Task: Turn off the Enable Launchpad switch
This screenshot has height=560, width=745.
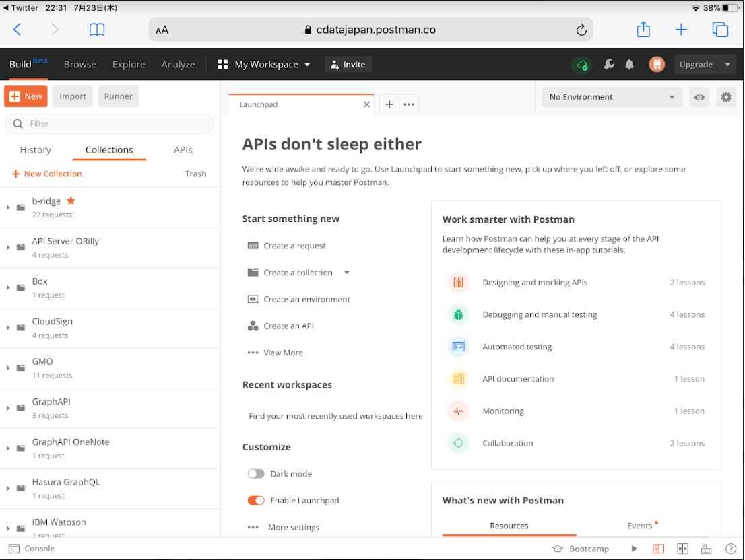Action: click(x=256, y=501)
